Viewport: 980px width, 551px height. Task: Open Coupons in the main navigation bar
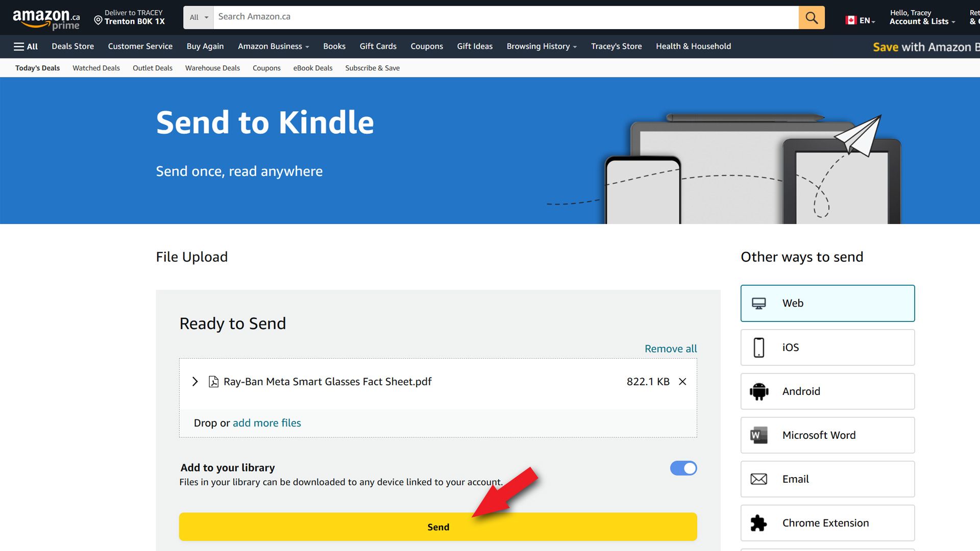(427, 46)
